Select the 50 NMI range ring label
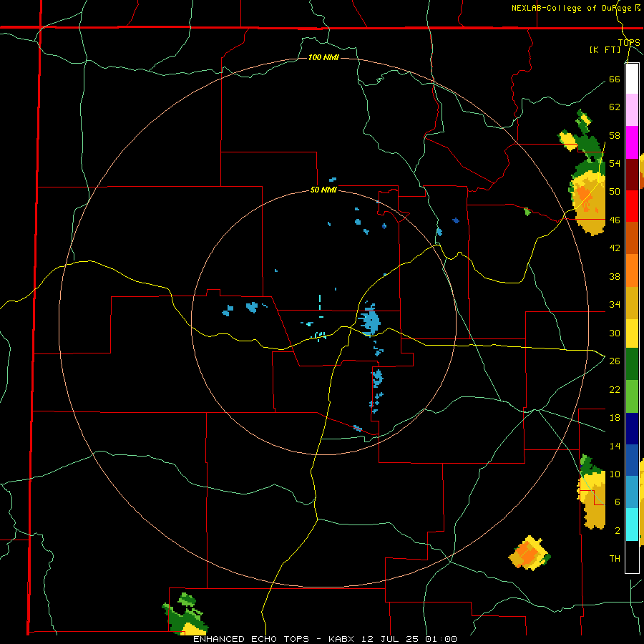Image resolution: width=644 pixels, height=644 pixels. [323, 190]
